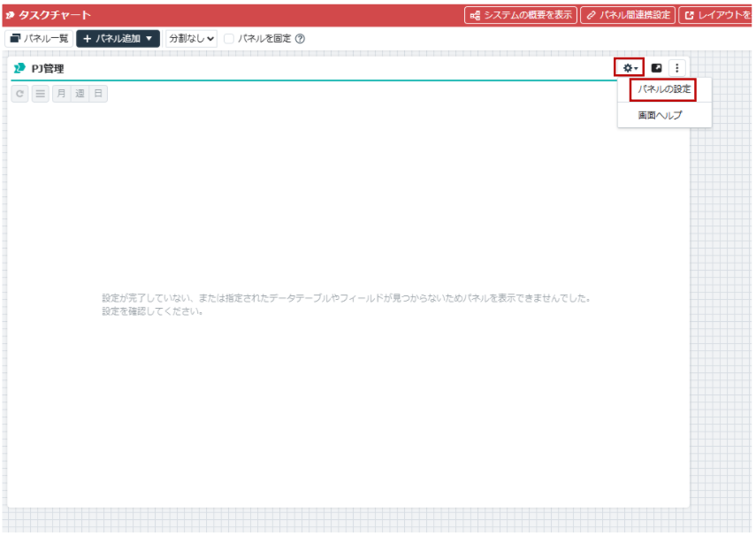Open the 分割なし split selector

coord(191,38)
